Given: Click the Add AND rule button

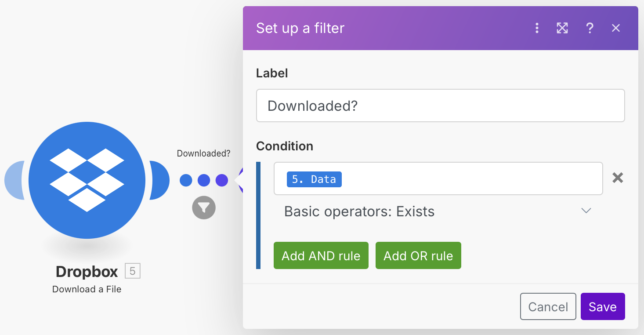Looking at the screenshot, I should 321,255.
